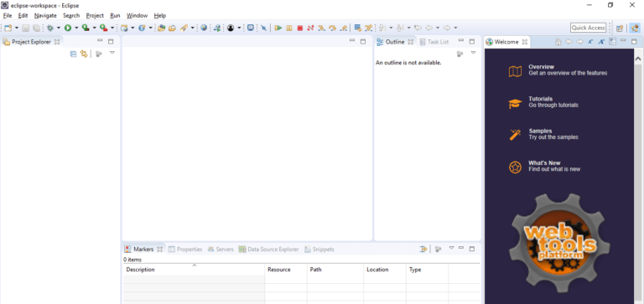The height and width of the screenshot is (304, 644).
Task: Click the Welcome view Home icon
Action: 558,41
